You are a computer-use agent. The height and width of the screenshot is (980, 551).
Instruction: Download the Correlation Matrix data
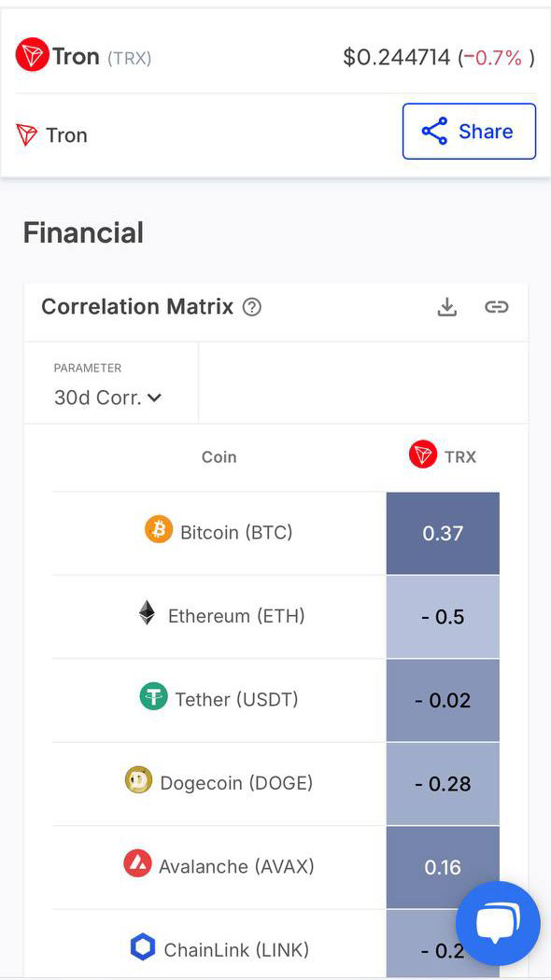446,307
